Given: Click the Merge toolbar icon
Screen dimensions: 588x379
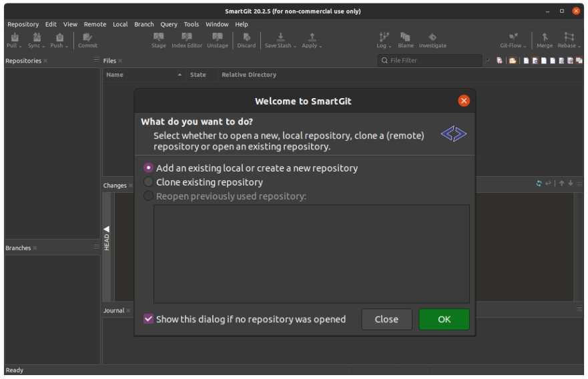Looking at the screenshot, I should pyautogui.click(x=545, y=37).
